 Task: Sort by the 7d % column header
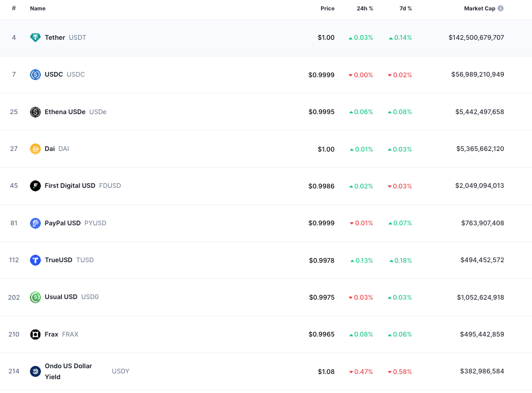click(405, 9)
